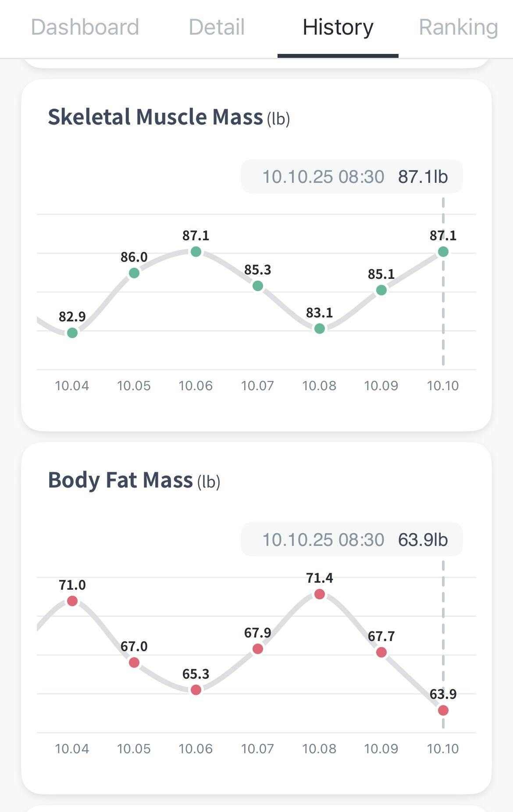Go to the Ranking tab
The width and height of the screenshot is (513, 812).
point(458,27)
